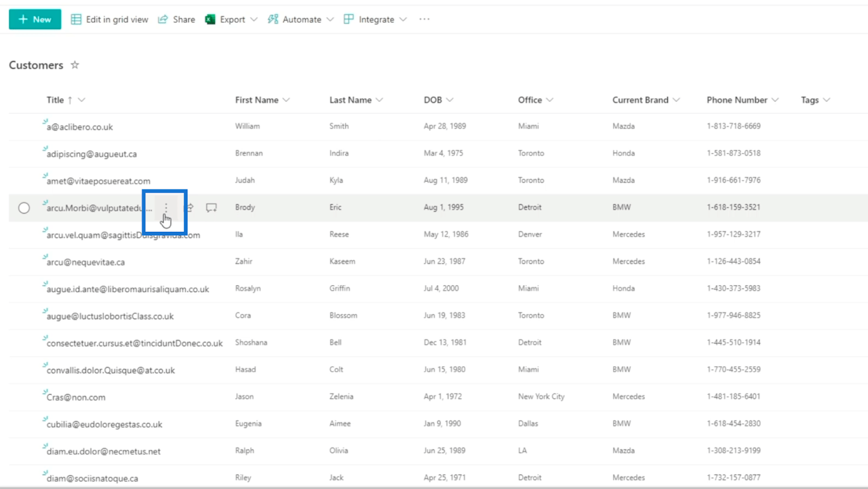
Task: Click phone number 1-770-455-2559
Action: [734, 369]
